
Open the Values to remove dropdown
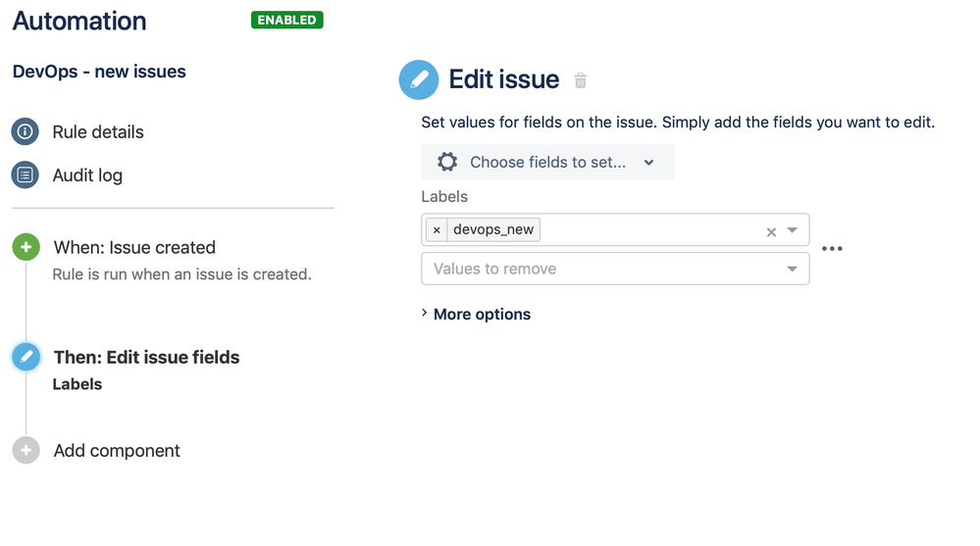(615, 269)
